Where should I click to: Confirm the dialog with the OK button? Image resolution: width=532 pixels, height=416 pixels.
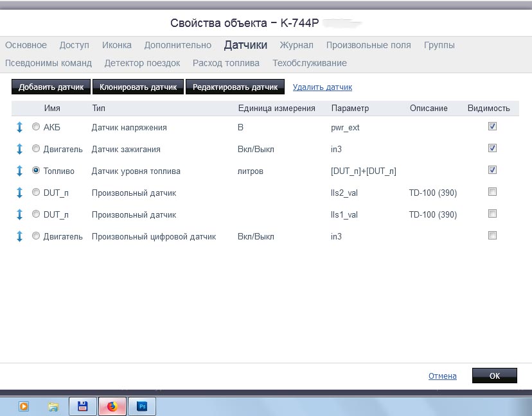[x=494, y=376]
